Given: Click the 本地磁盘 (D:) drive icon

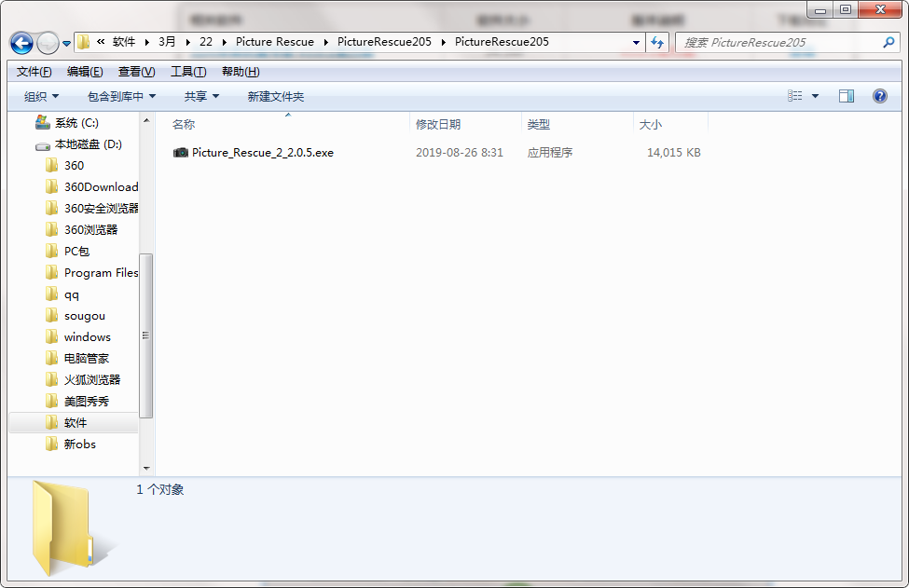Looking at the screenshot, I should tap(42, 146).
